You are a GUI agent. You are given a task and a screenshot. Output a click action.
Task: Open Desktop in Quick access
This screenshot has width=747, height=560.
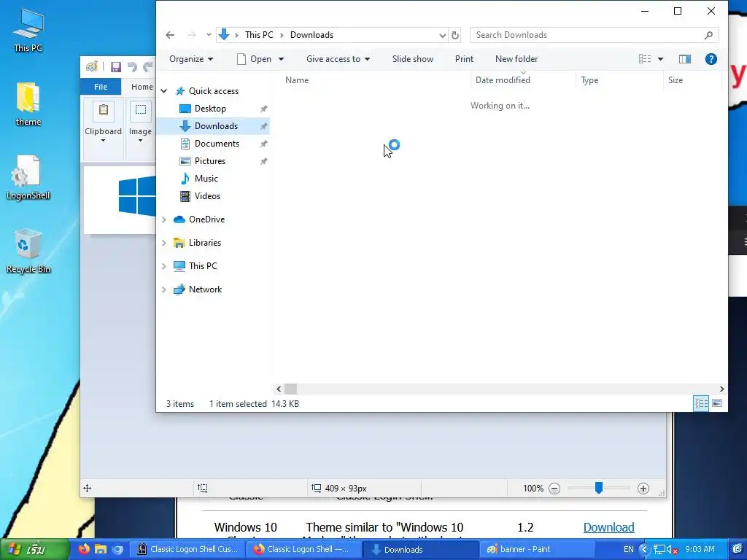210,109
